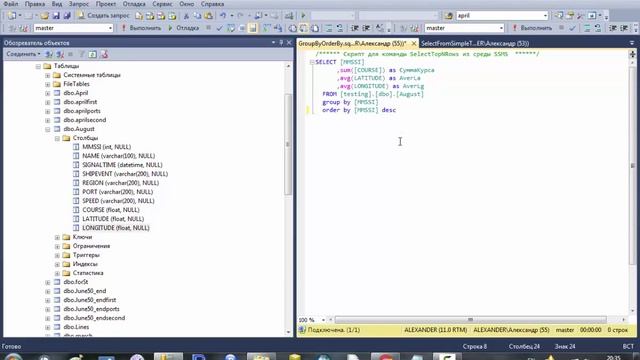This screenshot has width=640, height=360.
Task: Click the filter funnel icon in Object Explorer
Action: click(82, 54)
